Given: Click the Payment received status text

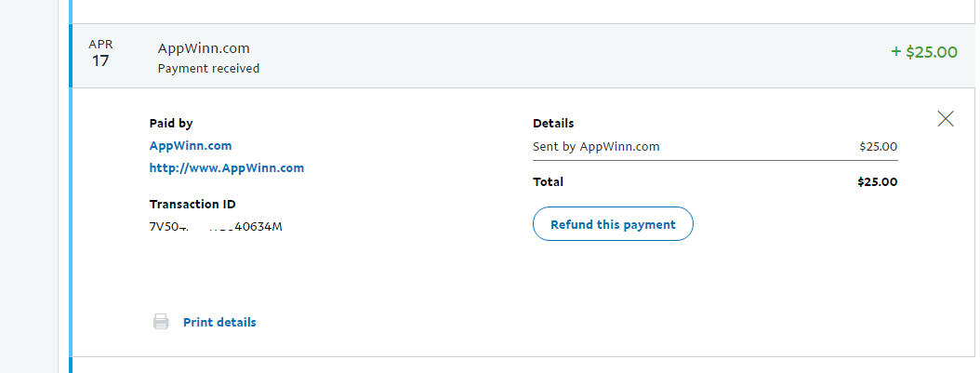Looking at the screenshot, I should point(209,68).
